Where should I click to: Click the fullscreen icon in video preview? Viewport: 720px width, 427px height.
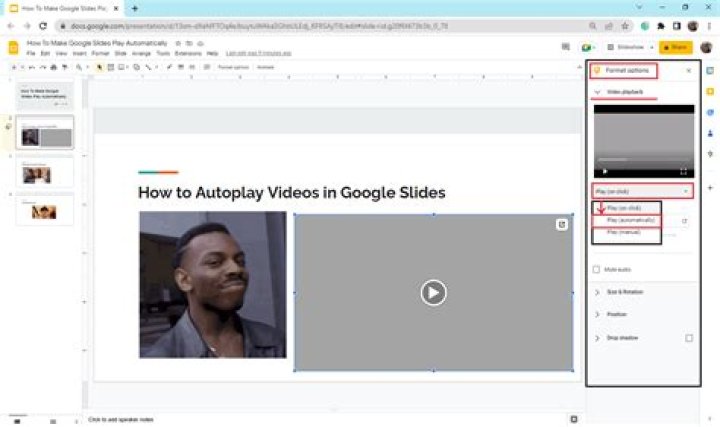pos(683,171)
